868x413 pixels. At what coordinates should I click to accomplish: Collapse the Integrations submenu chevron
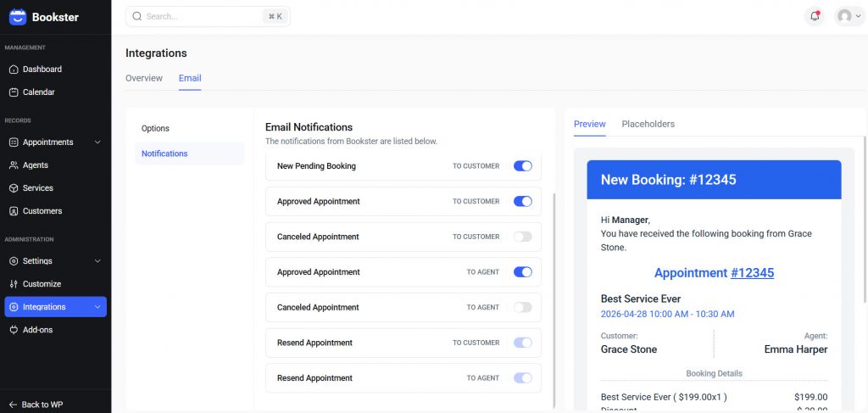coord(97,307)
